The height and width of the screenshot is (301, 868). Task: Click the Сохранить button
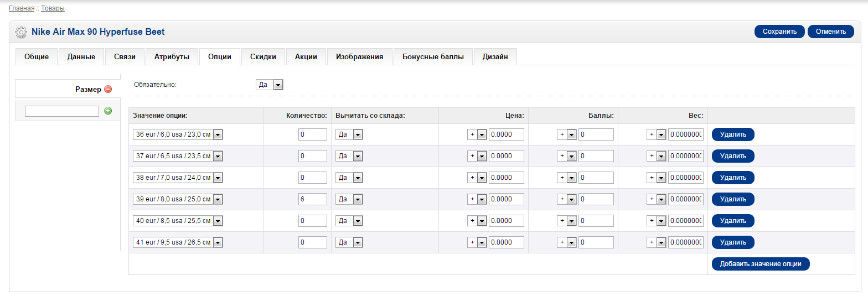(x=779, y=32)
